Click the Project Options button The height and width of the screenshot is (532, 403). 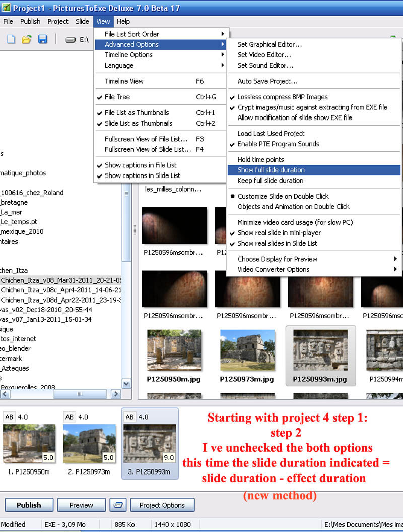(162, 505)
